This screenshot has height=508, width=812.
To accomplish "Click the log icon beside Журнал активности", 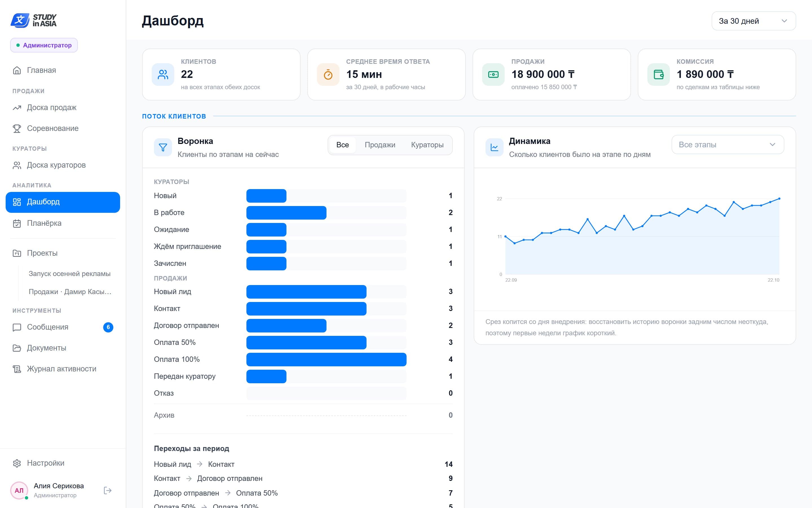I will [x=17, y=369].
